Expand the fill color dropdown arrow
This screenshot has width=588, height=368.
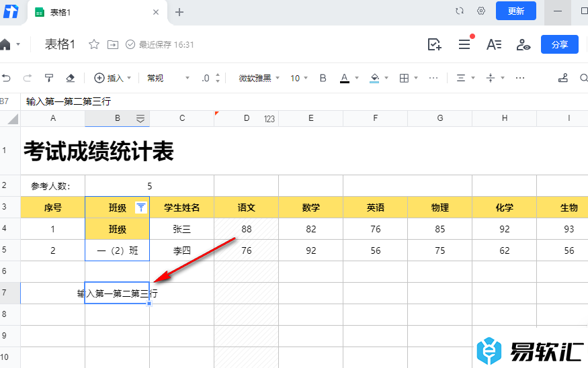point(386,78)
